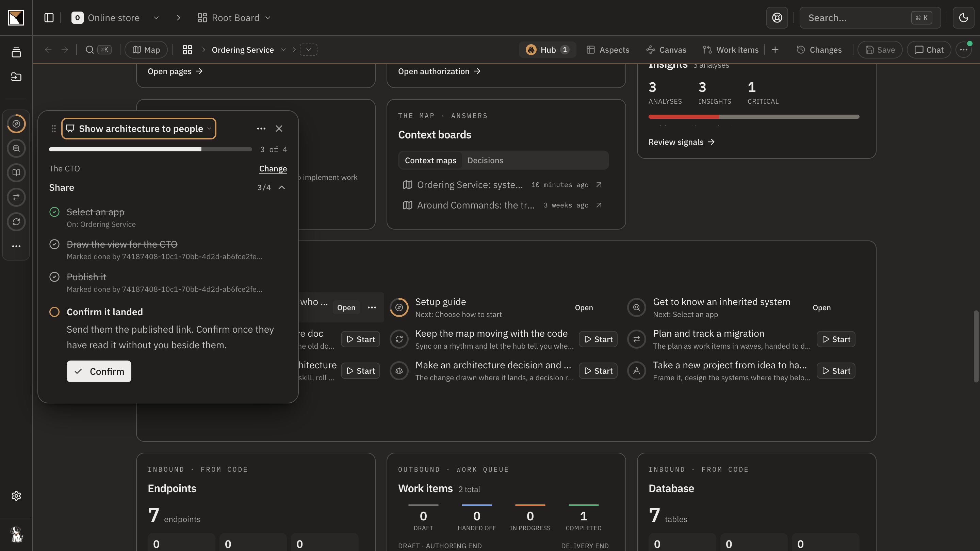This screenshot has height=551, width=980.
Task: Open the guide panel ellipsis menu
Action: [261, 129]
